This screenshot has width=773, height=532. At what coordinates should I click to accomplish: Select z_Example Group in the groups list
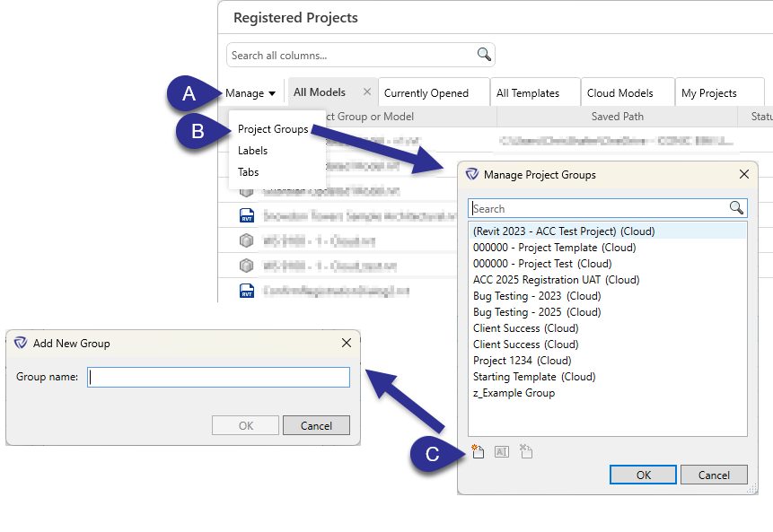[514, 393]
